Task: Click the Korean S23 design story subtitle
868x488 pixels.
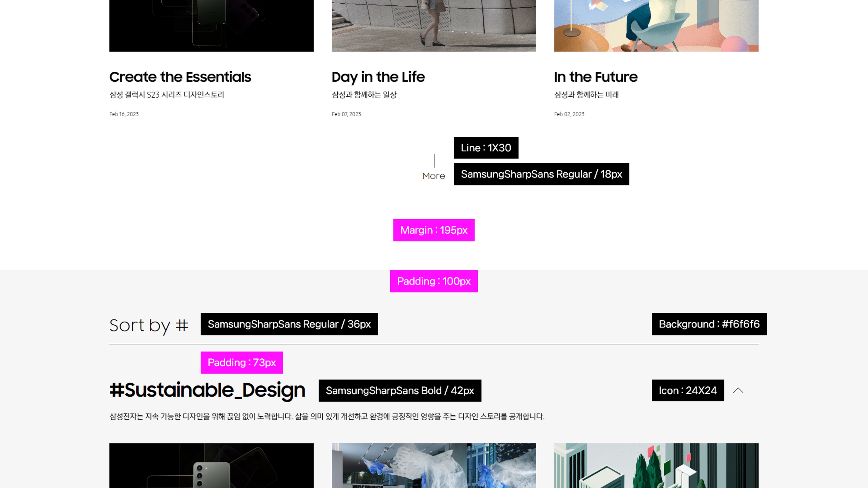Action: click(x=166, y=95)
